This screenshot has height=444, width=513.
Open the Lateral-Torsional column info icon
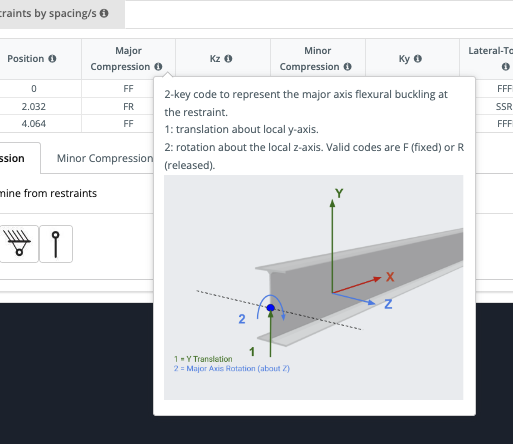(x=506, y=67)
